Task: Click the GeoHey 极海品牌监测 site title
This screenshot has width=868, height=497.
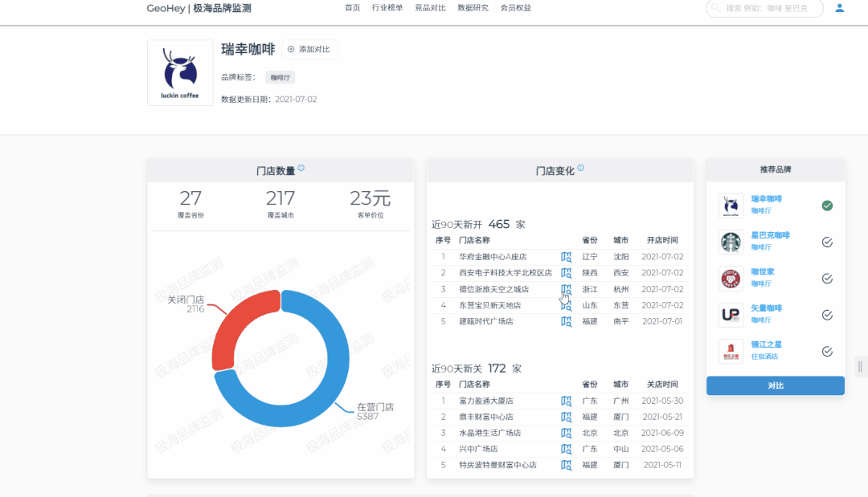Action: coord(199,8)
